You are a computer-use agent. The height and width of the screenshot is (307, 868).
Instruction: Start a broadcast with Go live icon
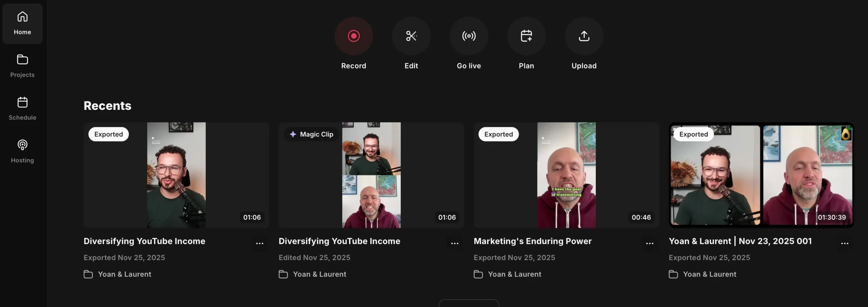469,36
